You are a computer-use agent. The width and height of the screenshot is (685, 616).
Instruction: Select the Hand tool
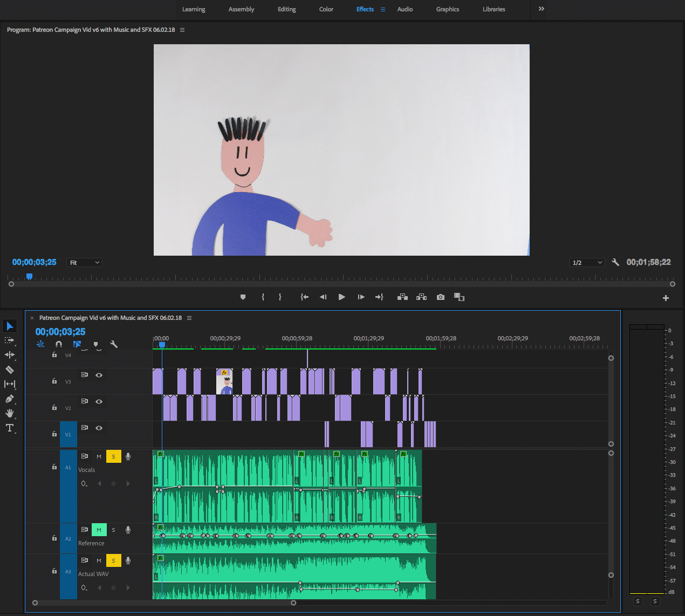coord(9,413)
